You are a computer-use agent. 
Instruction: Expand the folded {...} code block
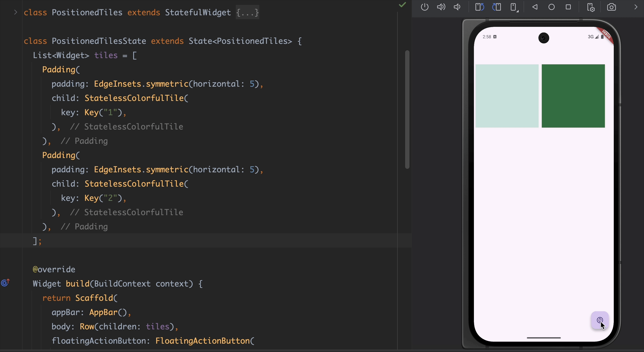pyautogui.click(x=247, y=12)
